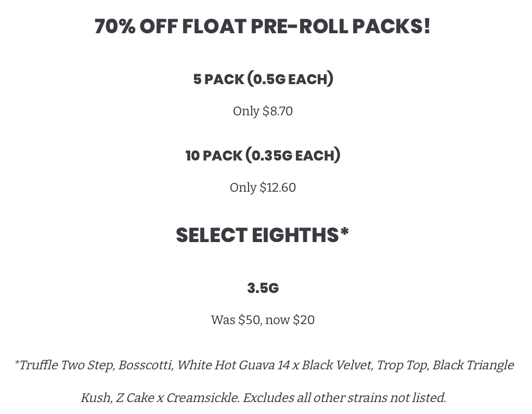Click the $8.70 amount

[x=278, y=111]
